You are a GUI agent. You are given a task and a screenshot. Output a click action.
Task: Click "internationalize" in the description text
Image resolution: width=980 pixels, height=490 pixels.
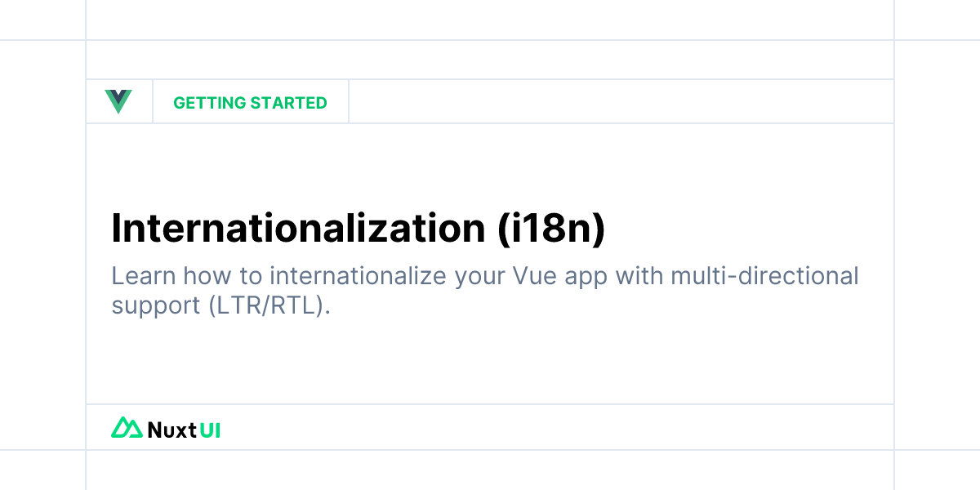(357, 276)
